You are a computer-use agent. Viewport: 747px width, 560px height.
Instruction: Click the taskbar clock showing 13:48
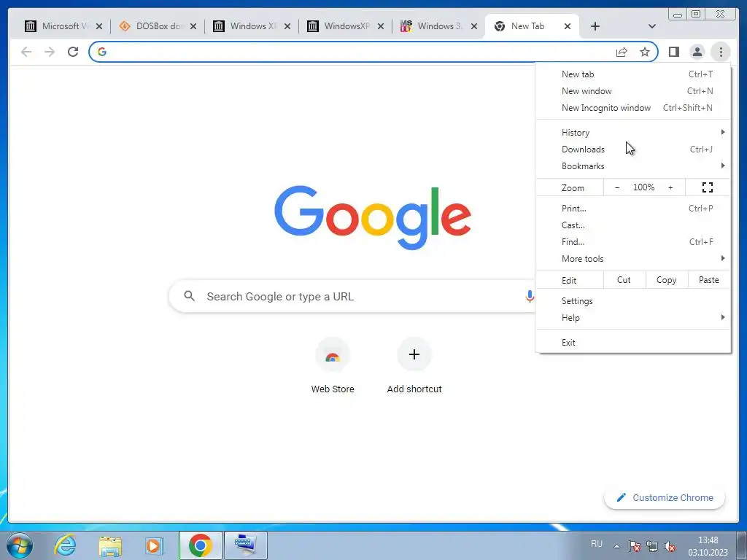click(x=708, y=546)
